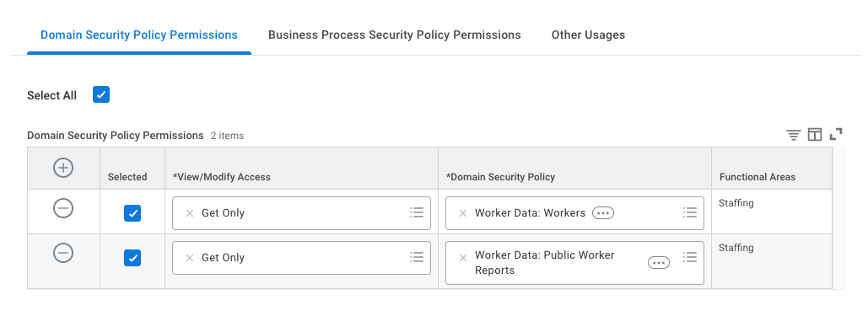The width and height of the screenshot is (868, 327).
Task: Remove the Worker Data: Workers policy value
Action: [463, 213]
